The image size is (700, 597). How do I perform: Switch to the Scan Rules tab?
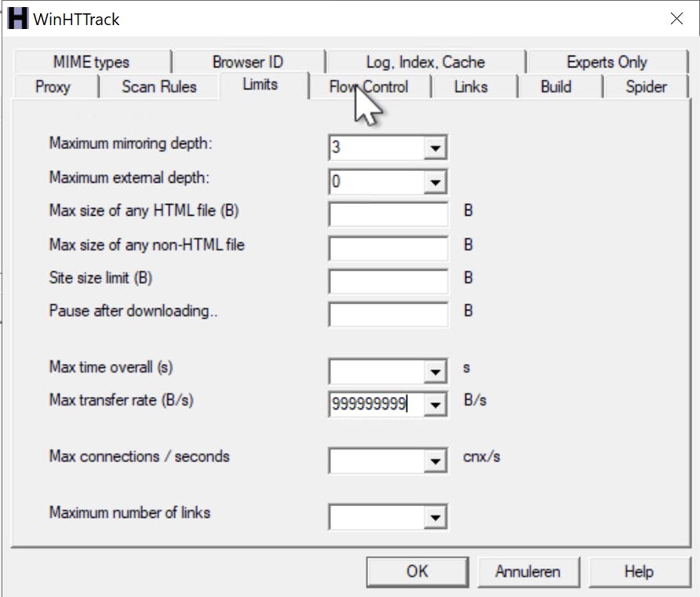(x=159, y=86)
